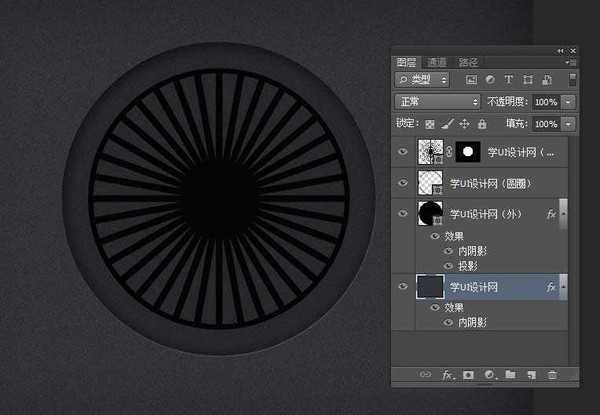Viewport: 600px width, 415px height.
Task: Delete layer using the trash icon
Action: pyautogui.click(x=553, y=375)
